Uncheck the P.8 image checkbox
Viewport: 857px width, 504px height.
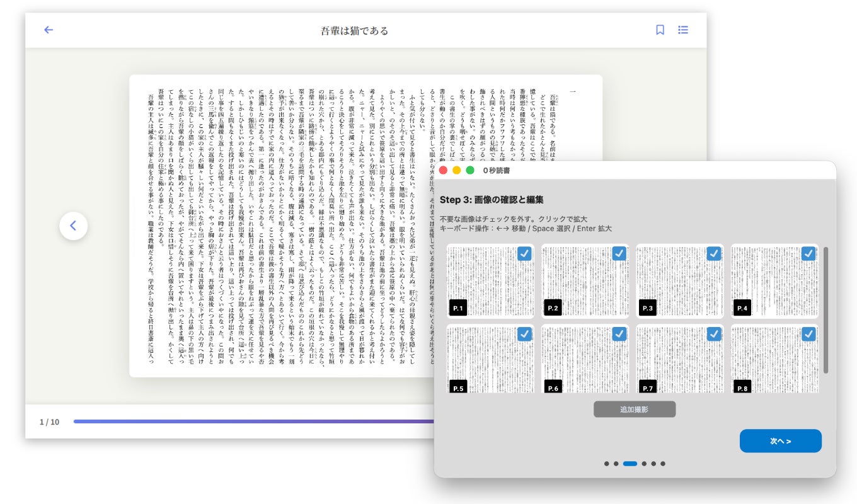coord(808,334)
